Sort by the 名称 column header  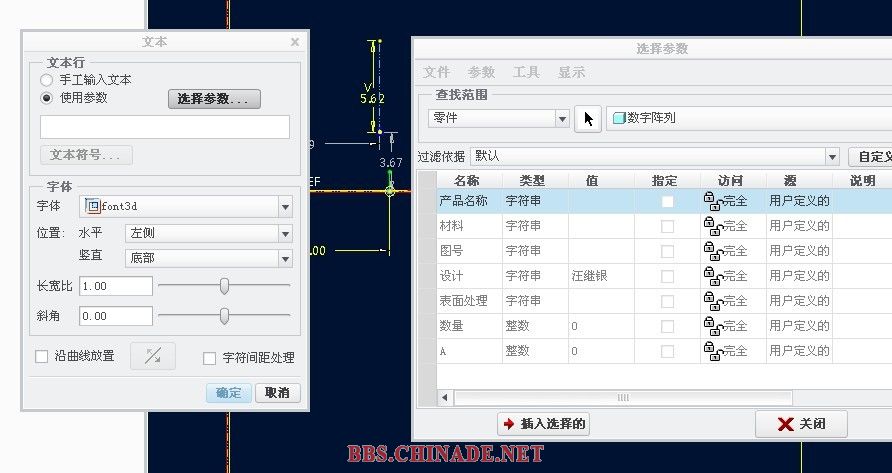point(469,181)
